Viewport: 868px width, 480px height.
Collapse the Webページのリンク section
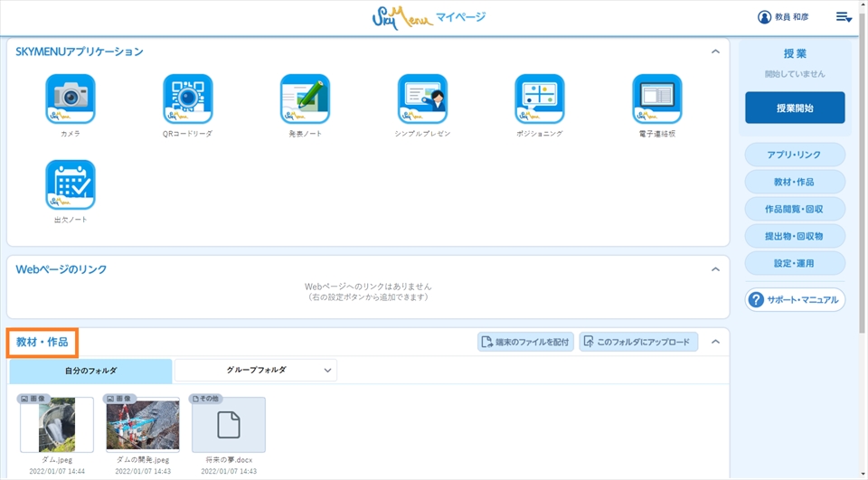point(715,269)
